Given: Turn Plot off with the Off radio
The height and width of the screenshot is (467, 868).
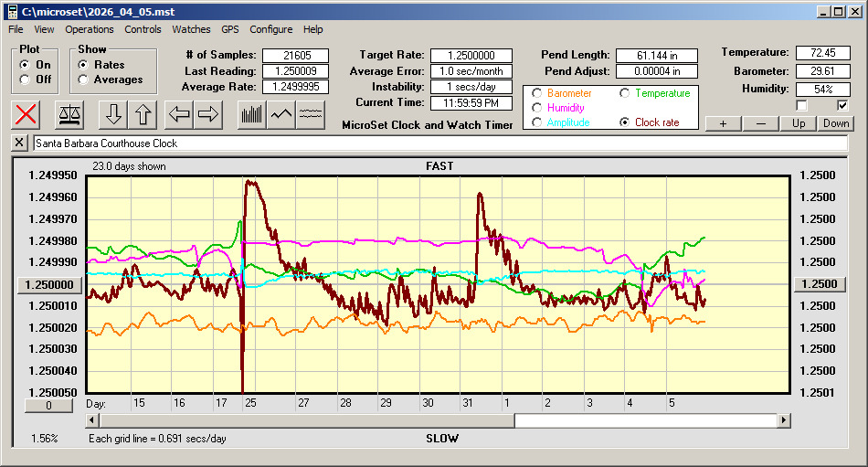Looking at the screenshot, I should coord(24,80).
